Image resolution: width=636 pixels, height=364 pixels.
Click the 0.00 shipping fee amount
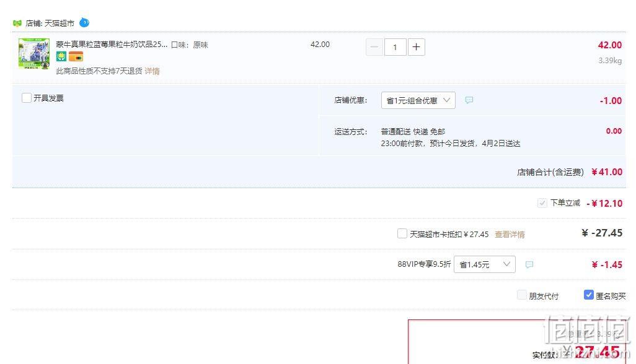coord(614,131)
